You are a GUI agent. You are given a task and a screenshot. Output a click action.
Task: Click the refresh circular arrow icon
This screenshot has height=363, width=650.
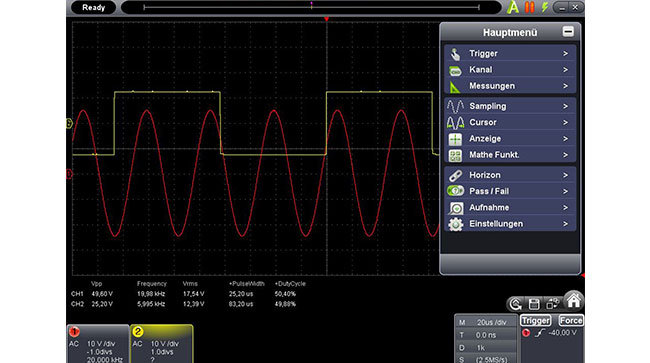coord(515,304)
